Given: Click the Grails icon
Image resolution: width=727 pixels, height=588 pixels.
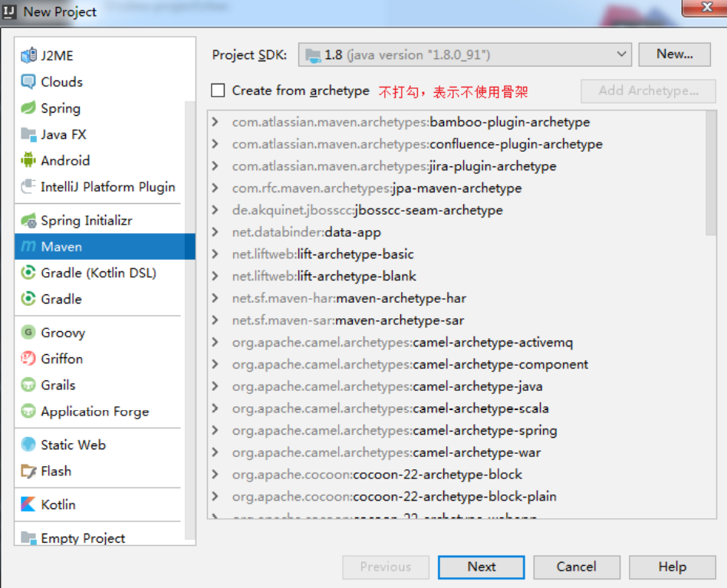Looking at the screenshot, I should (28, 385).
